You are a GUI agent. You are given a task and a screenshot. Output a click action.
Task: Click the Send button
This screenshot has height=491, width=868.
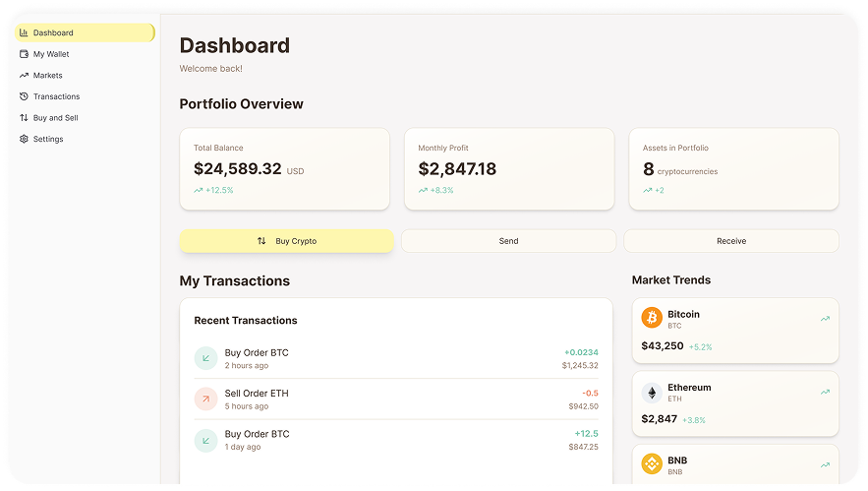pyautogui.click(x=508, y=241)
